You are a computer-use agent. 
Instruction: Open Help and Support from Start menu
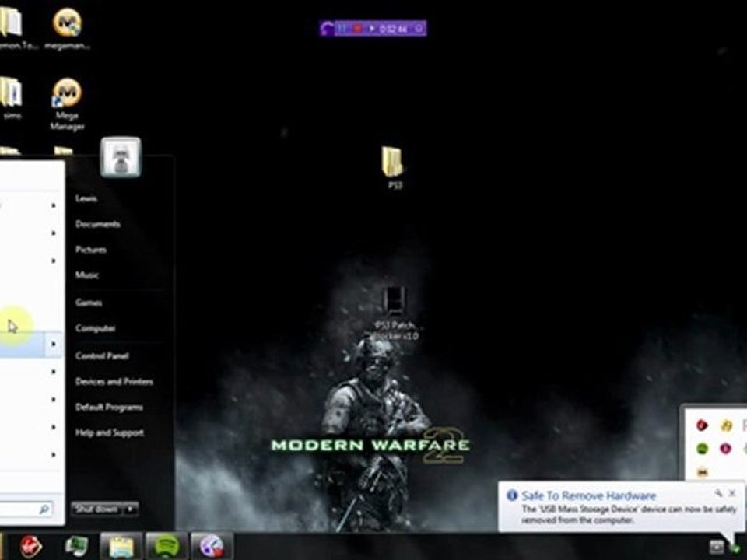[x=109, y=433]
